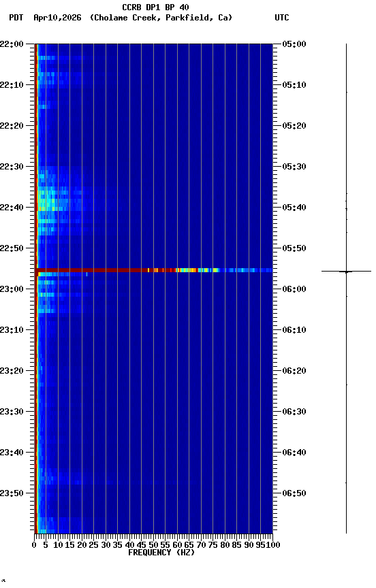This screenshot has width=376, height=588.
Task: Click the '5' frequency axis tick label
Action: 46,546
